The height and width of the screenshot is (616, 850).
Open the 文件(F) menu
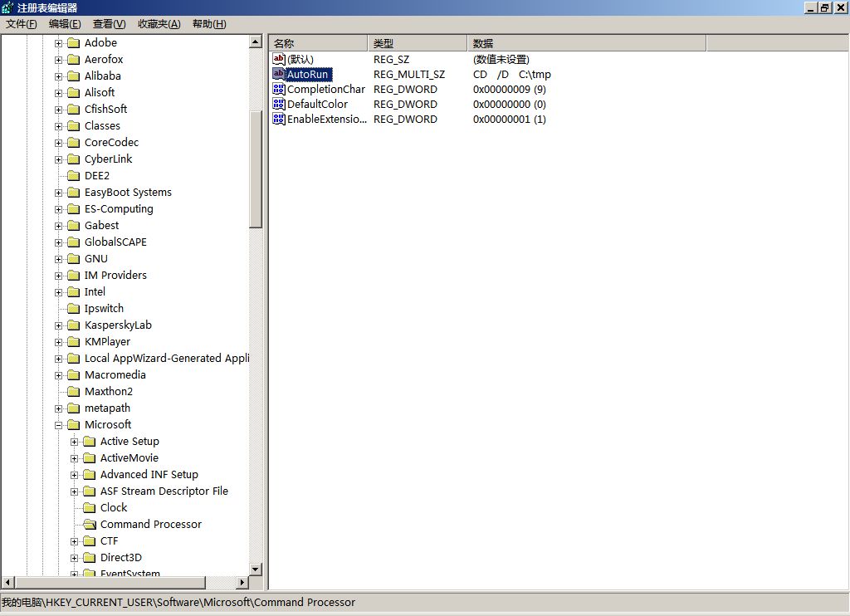pyautogui.click(x=22, y=24)
